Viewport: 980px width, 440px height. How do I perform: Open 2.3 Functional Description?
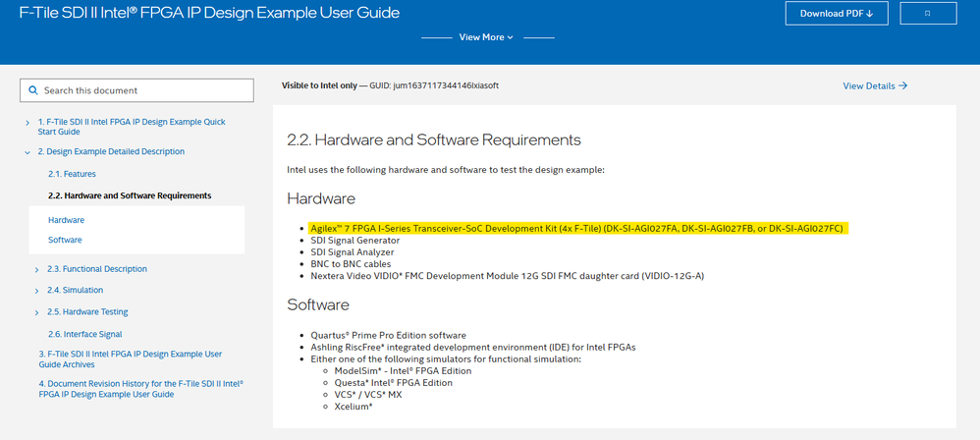(97, 269)
